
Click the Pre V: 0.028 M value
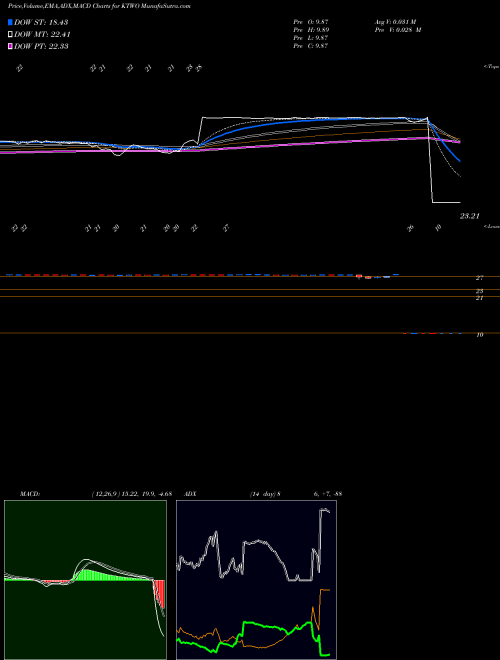tap(398, 29)
